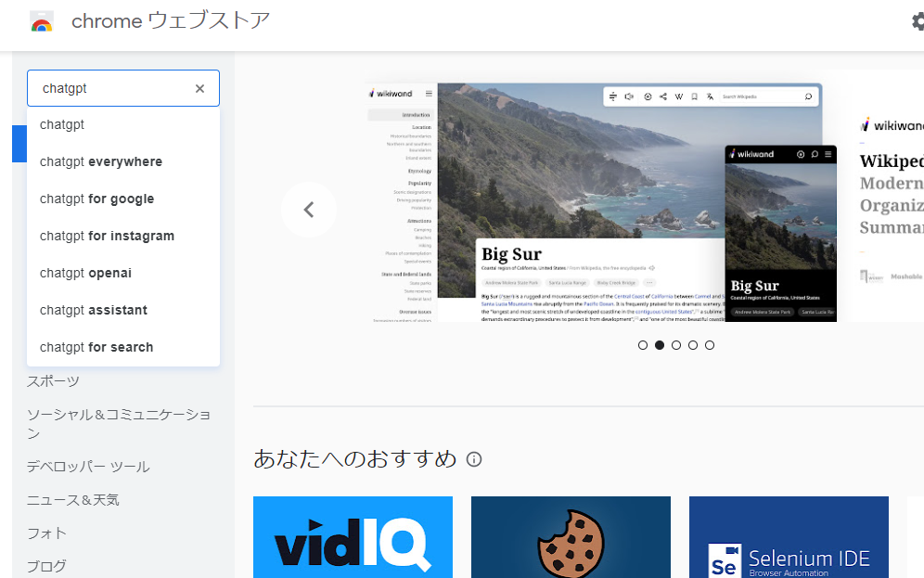Open the デベロッパー ツール category
Screen dimensions: 924x578
(x=88, y=467)
